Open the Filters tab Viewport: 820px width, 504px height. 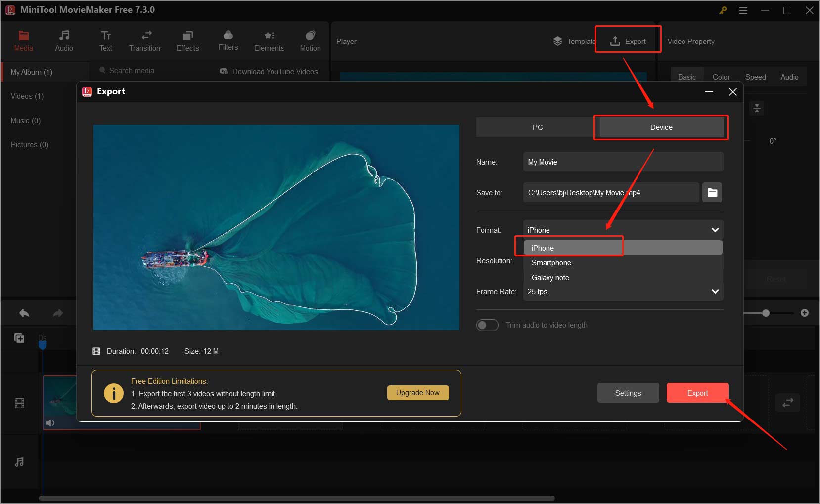click(228, 41)
